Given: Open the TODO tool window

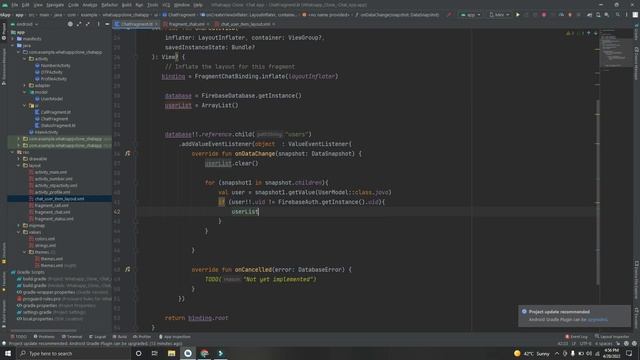Looking at the screenshot, I should 18,337.
